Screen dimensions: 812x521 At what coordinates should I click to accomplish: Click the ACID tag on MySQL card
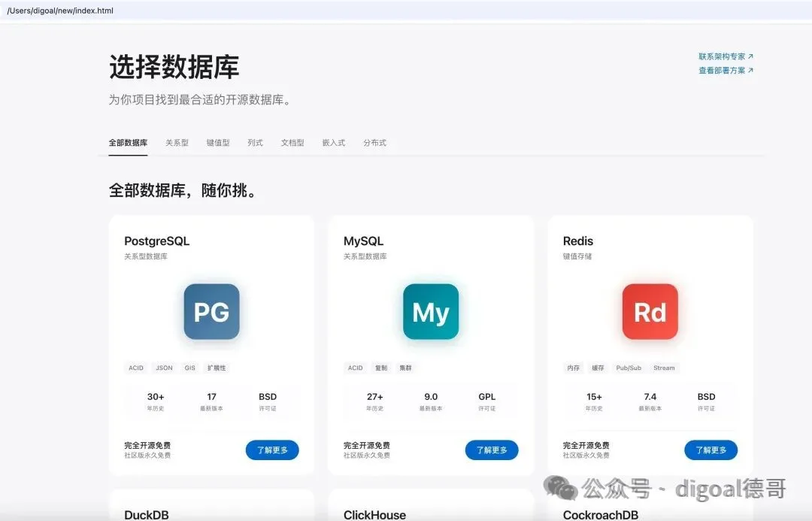tap(355, 368)
